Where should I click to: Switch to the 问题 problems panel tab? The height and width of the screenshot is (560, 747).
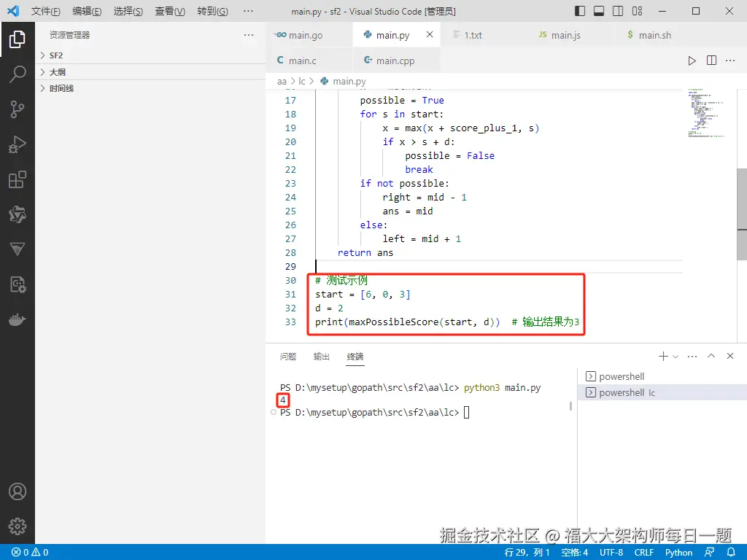click(288, 356)
